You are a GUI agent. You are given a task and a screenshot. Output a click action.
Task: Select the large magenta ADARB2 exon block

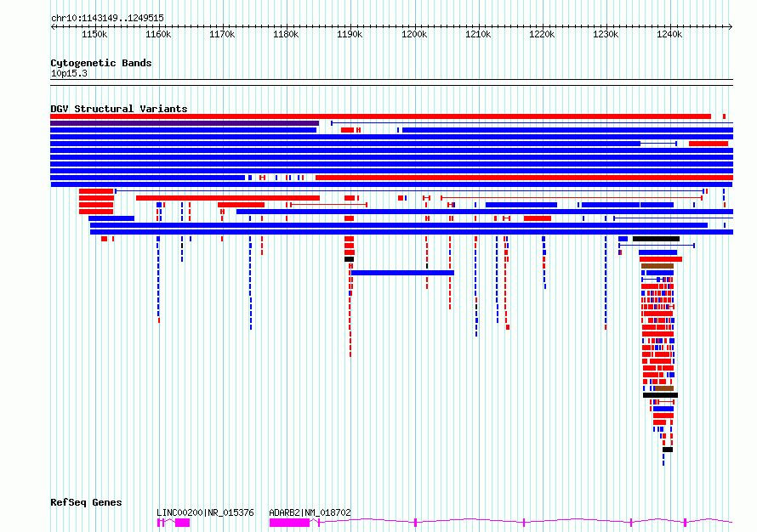point(289,523)
